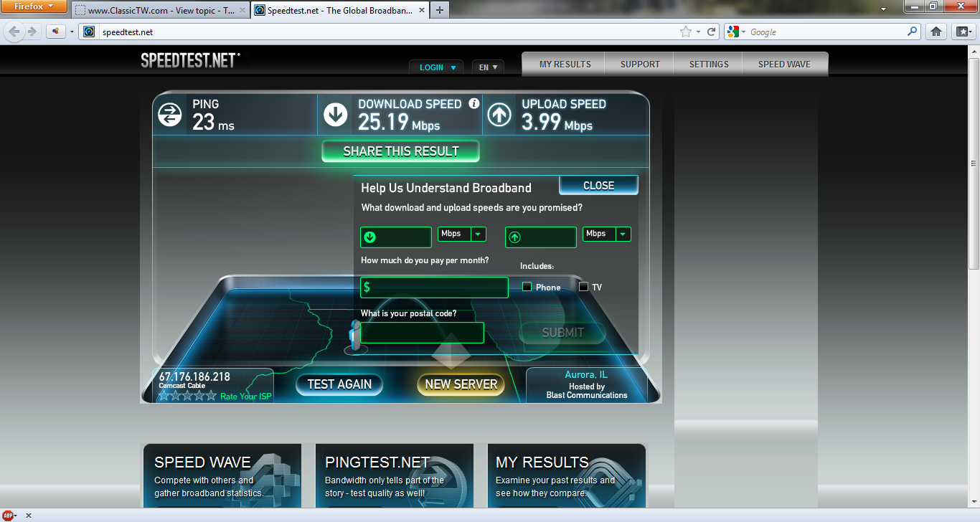Bookmark this page with the star icon
This screenshot has height=522, width=980.
(x=686, y=32)
